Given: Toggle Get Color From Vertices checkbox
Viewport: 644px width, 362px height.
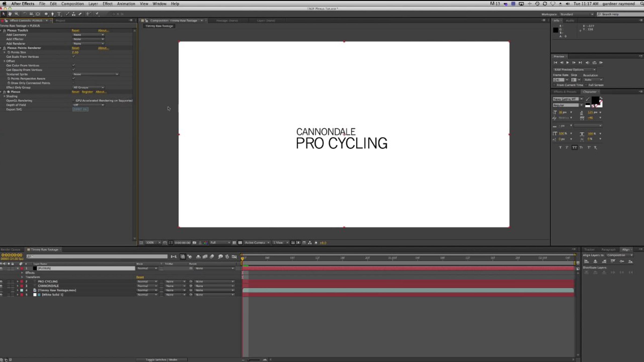Looking at the screenshot, I should pos(74,65).
